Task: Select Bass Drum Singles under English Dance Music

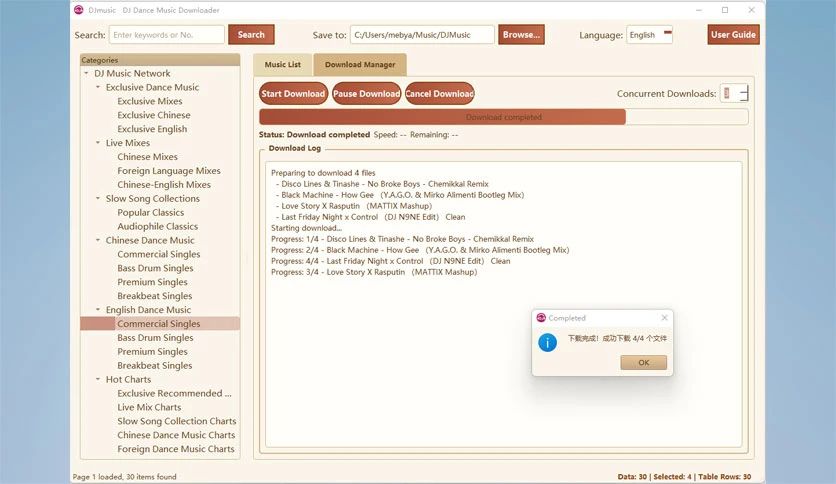Action: [155, 337]
